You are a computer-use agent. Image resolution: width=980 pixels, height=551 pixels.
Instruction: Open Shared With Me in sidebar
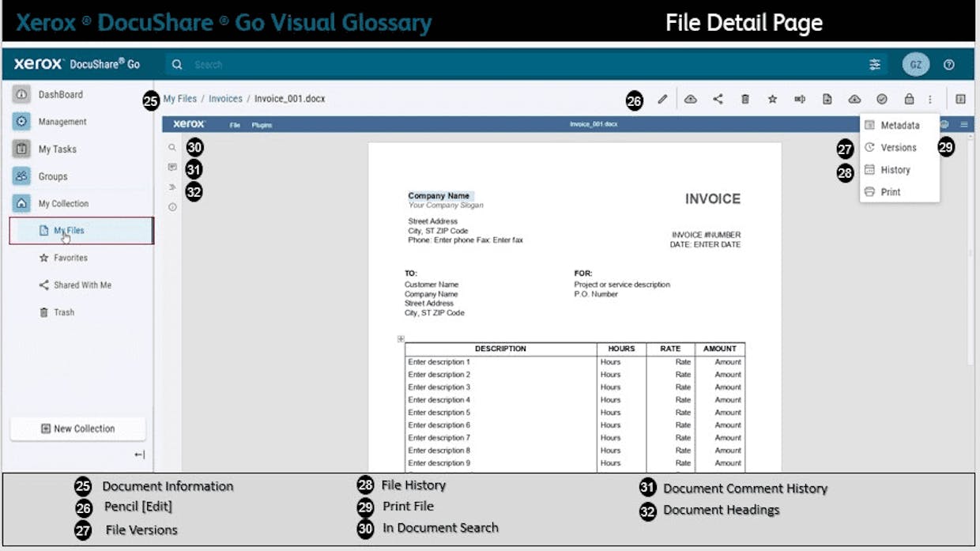(82, 285)
